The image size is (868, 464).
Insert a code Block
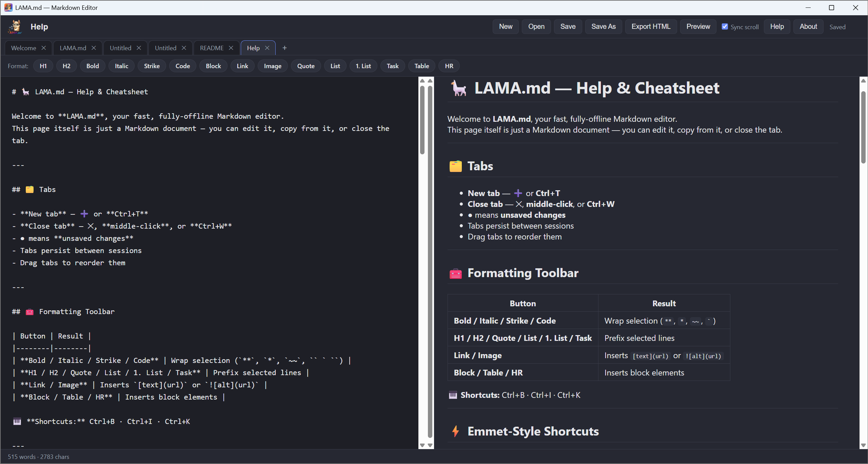pyautogui.click(x=213, y=66)
